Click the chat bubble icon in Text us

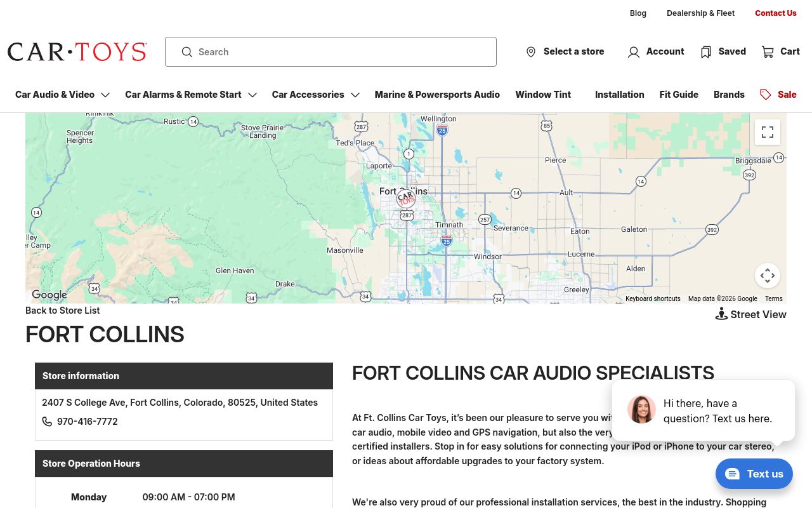click(x=732, y=474)
